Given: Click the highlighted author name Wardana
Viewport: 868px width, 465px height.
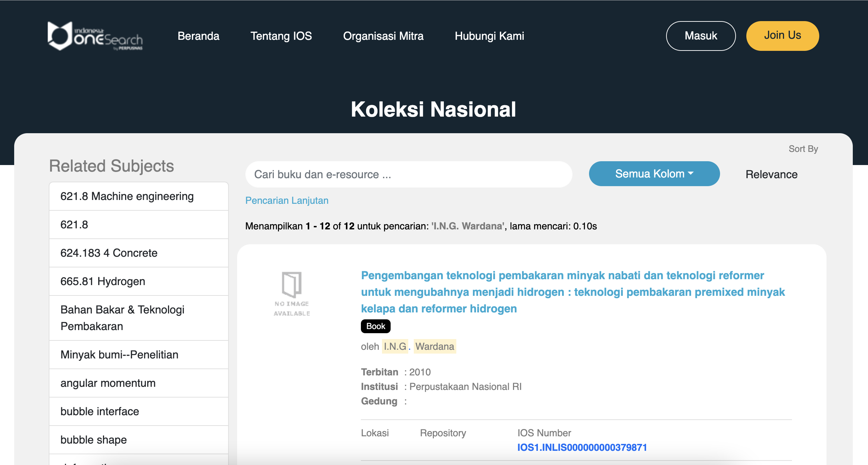Looking at the screenshot, I should point(435,346).
